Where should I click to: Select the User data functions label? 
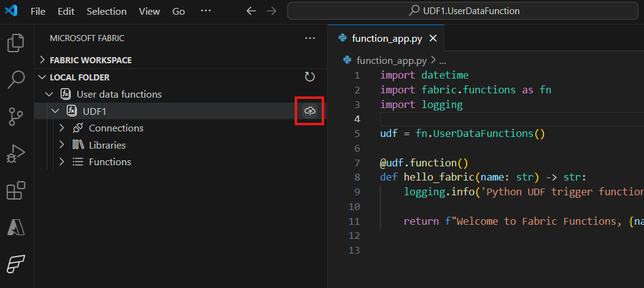point(119,95)
